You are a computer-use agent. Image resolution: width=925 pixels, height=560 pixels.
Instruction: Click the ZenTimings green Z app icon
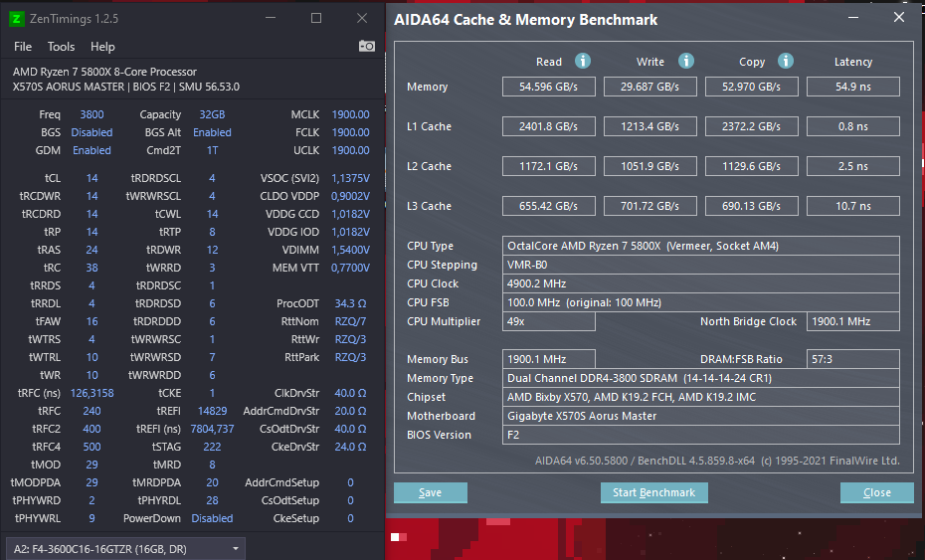[17, 19]
